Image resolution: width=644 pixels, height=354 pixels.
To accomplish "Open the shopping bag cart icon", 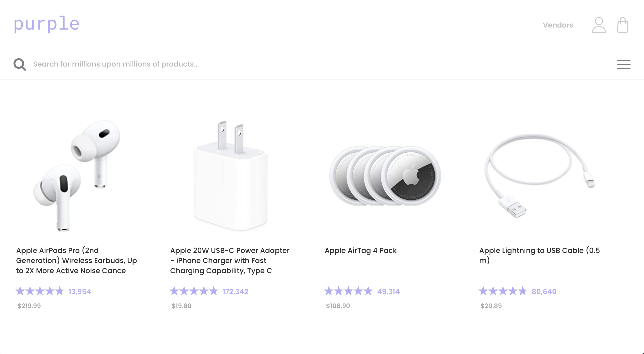I will tap(622, 25).
